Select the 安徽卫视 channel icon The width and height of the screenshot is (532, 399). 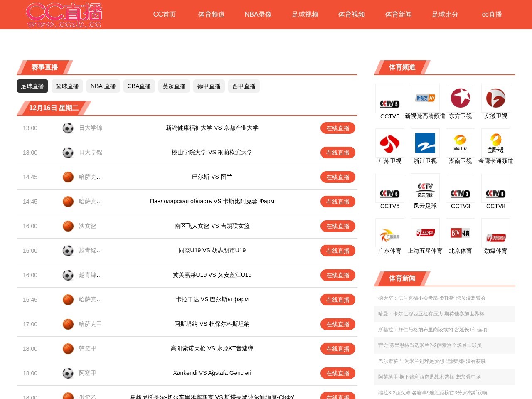pos(495,99)
